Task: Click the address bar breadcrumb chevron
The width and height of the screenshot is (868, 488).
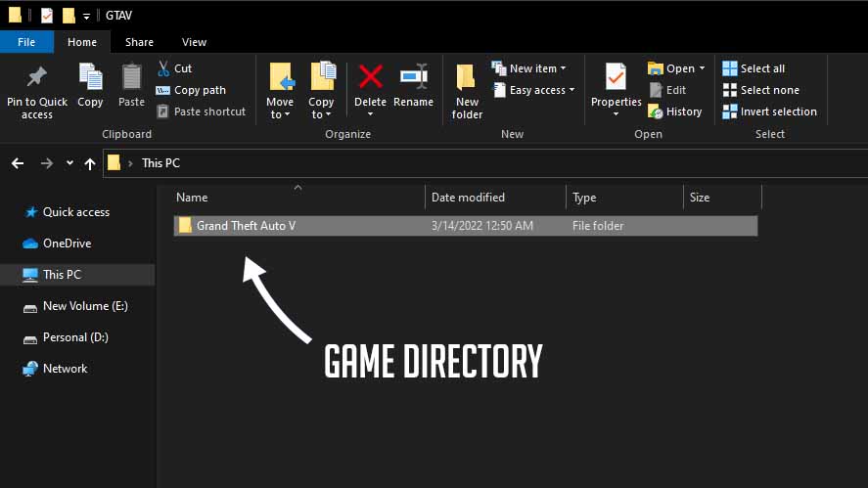Action: (130, 163)
